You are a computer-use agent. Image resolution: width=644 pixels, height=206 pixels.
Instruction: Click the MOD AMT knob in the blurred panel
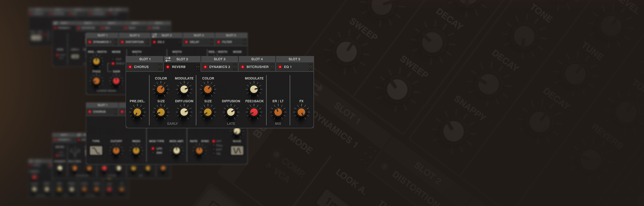pos(176,150)
